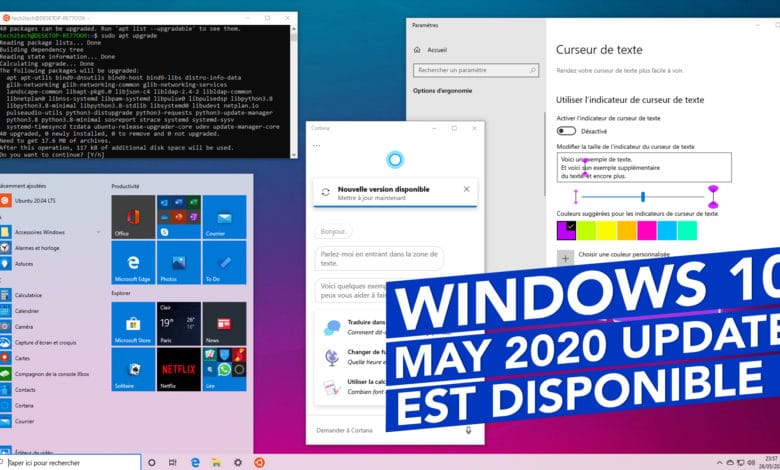Open File Explorer from the taskbar
Viewport: 780px width, 470px height.
[x=216, y=463]
